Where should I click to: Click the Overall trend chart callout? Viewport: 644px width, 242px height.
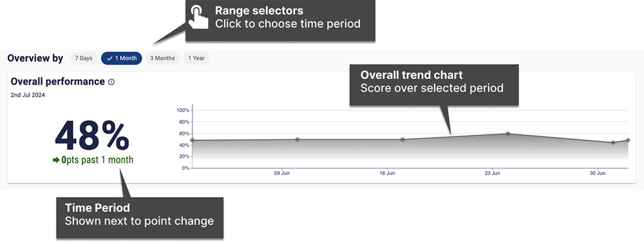(434, 85)
